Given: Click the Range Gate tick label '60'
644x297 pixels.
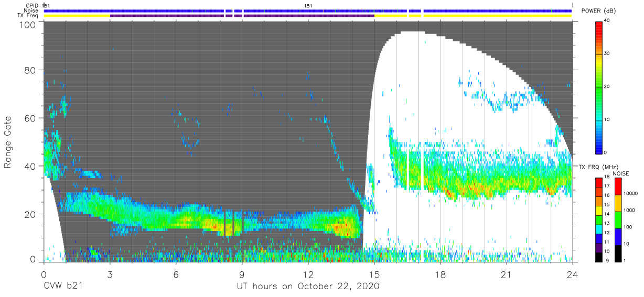Looking at the screenshot, I should [x=30, y=118].
